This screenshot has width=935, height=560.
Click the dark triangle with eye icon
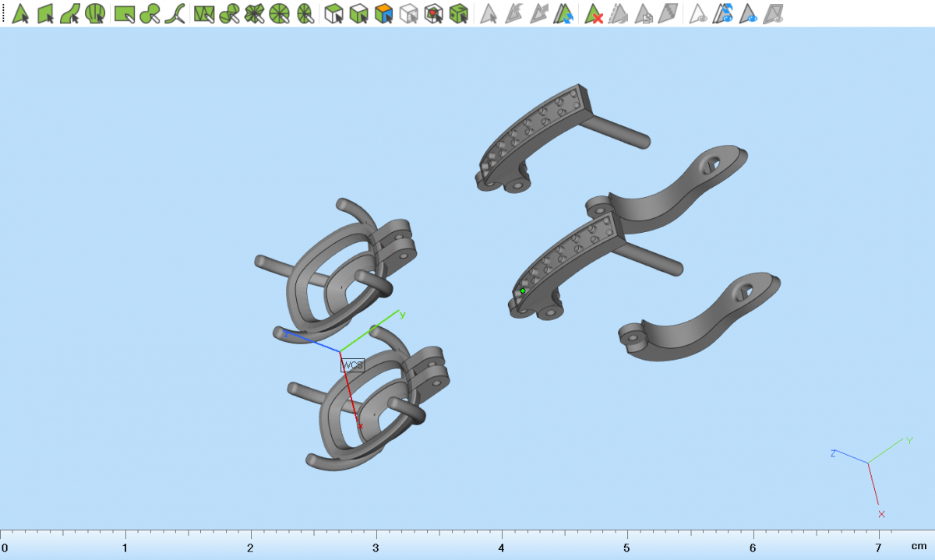click(749, 13)
